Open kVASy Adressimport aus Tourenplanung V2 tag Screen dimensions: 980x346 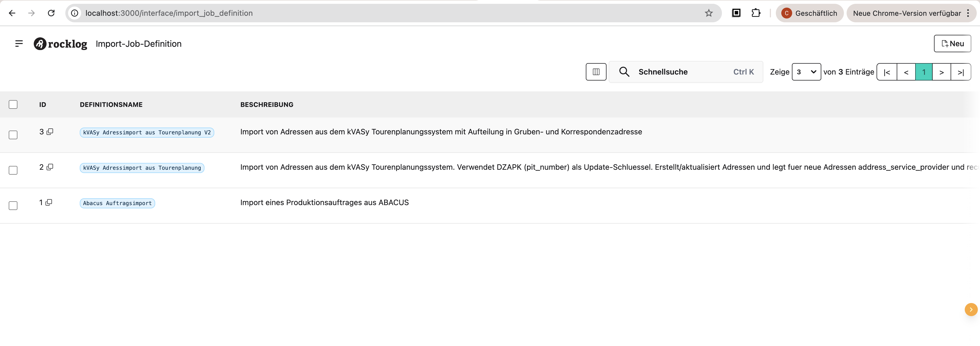(x=147, y=132)
